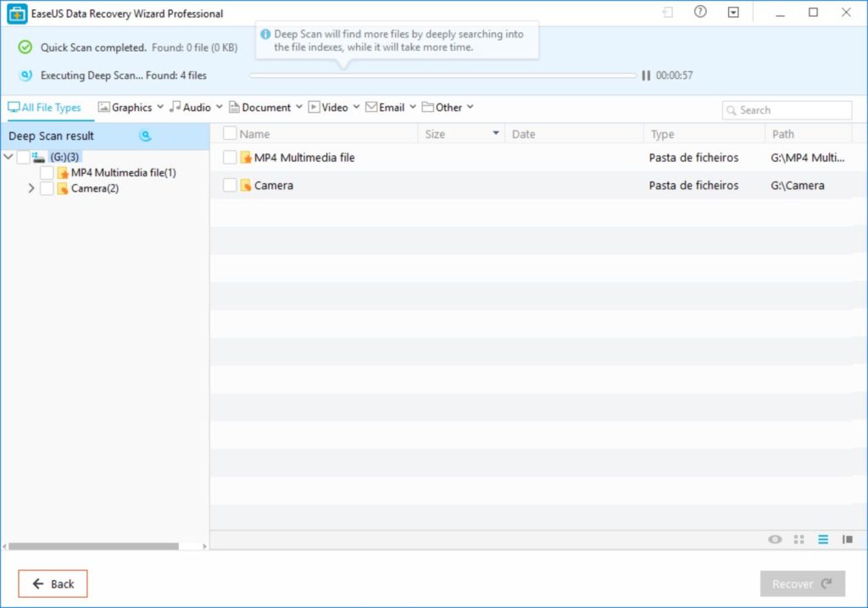Filter by Graphics file type
This screenshot has height=608, width=868.
coord(125,108)
